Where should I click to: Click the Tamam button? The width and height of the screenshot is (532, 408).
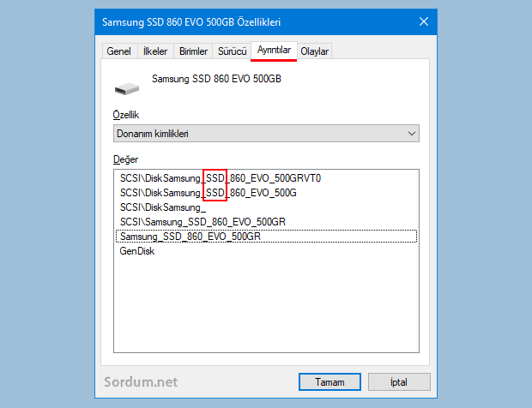point(329,382)
